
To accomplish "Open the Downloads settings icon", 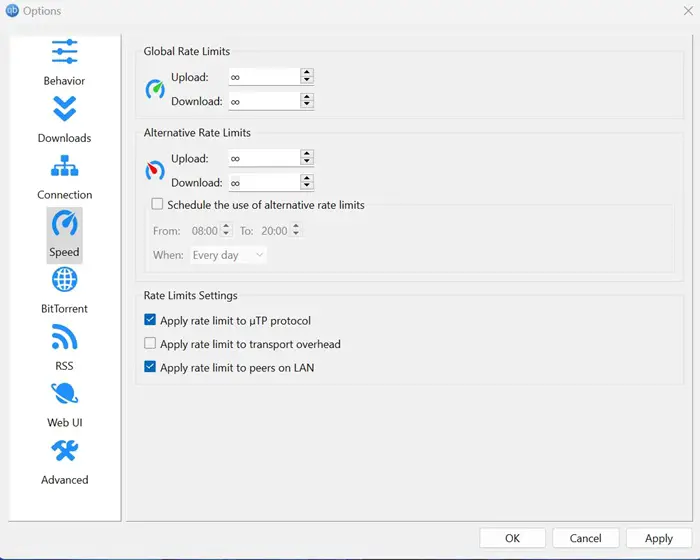I will tap(65, 109).
